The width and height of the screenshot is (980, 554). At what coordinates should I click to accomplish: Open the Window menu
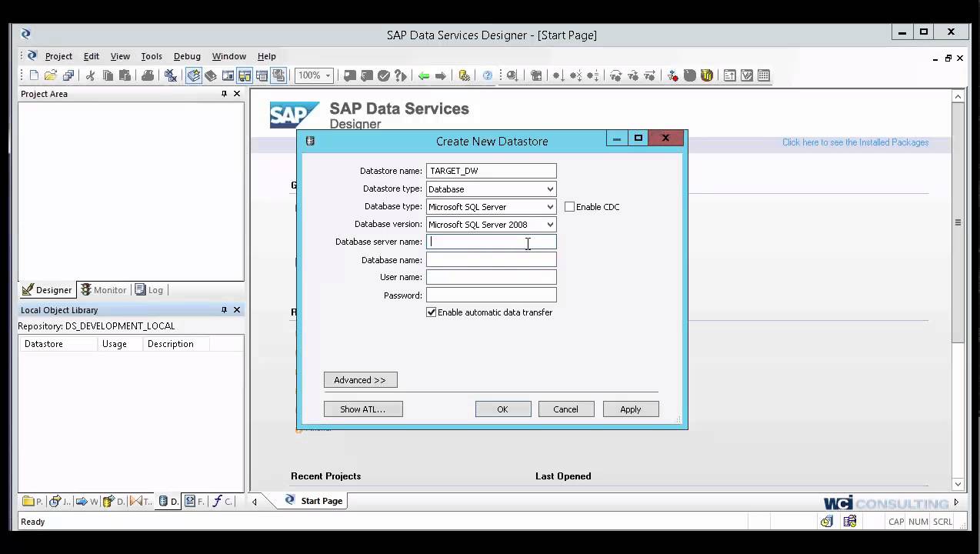pos(229,56)
